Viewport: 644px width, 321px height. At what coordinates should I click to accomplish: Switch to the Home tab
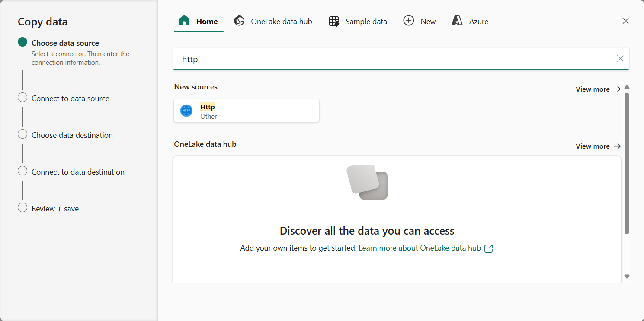pos(199,21)
